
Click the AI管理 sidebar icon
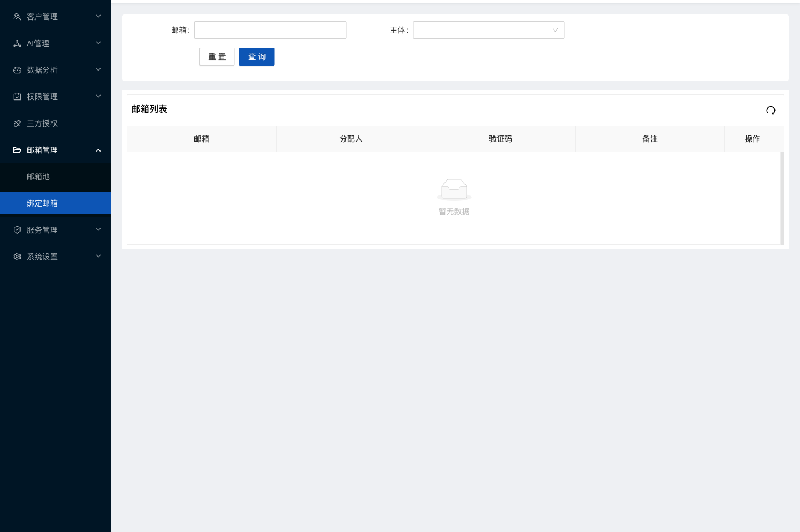point(17,43)
